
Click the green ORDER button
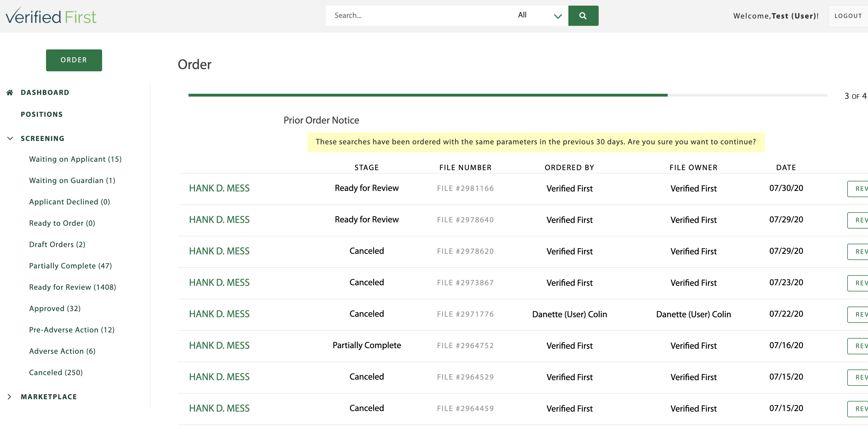pyautogui.click(x=74, y=60)
